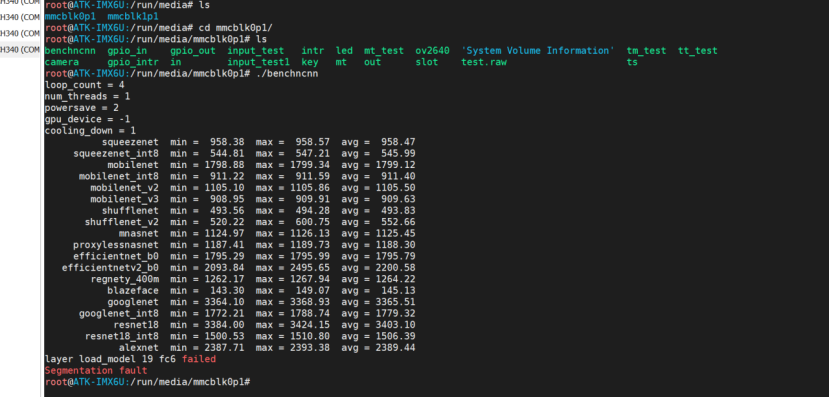
Task: Click the key file name
Action: [310, 62]
